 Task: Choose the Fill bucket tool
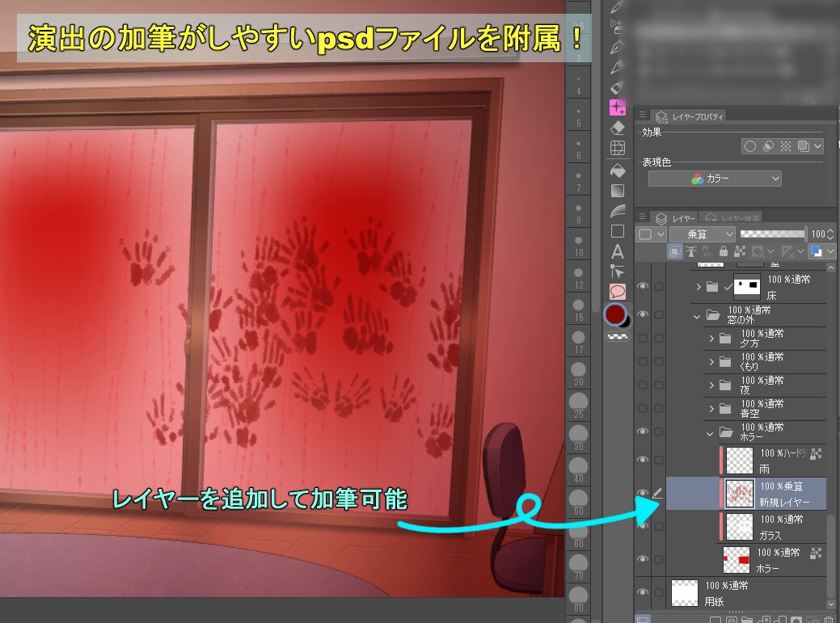(618, 170)
